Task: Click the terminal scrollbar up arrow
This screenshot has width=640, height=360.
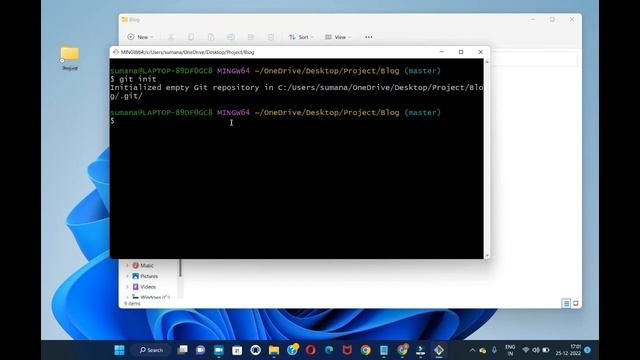Action: 487,62
